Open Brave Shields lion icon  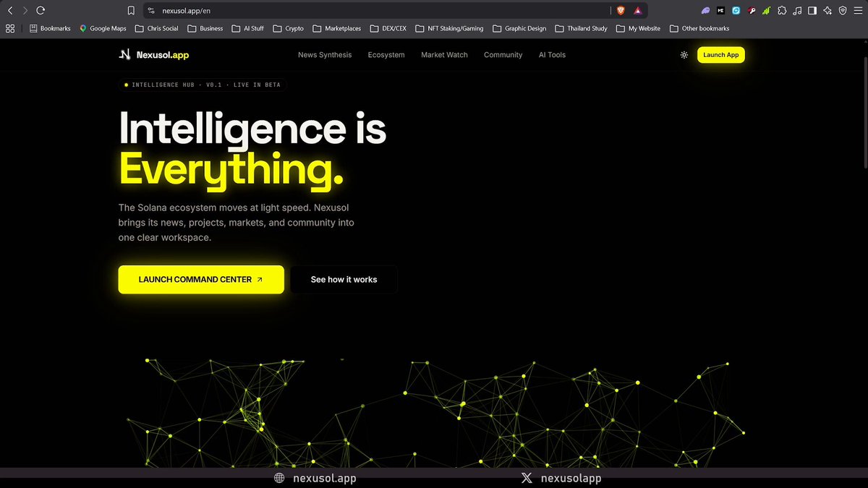click(621, 11)
